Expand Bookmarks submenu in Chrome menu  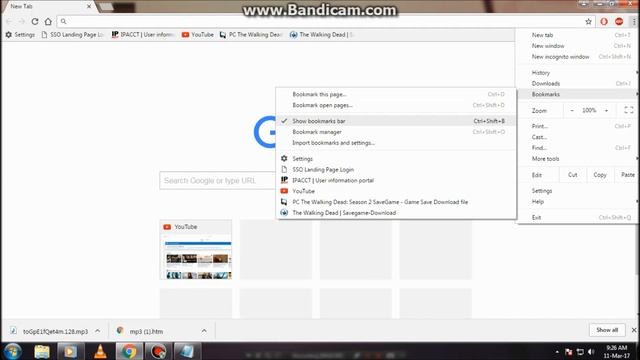[x=578, y=94]
